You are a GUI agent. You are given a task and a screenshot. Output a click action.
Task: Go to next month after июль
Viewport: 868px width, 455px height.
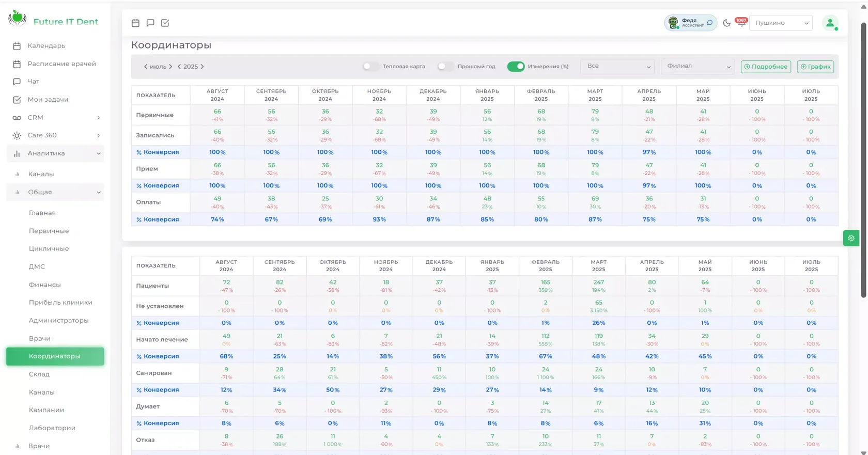(x=171, y=67)
